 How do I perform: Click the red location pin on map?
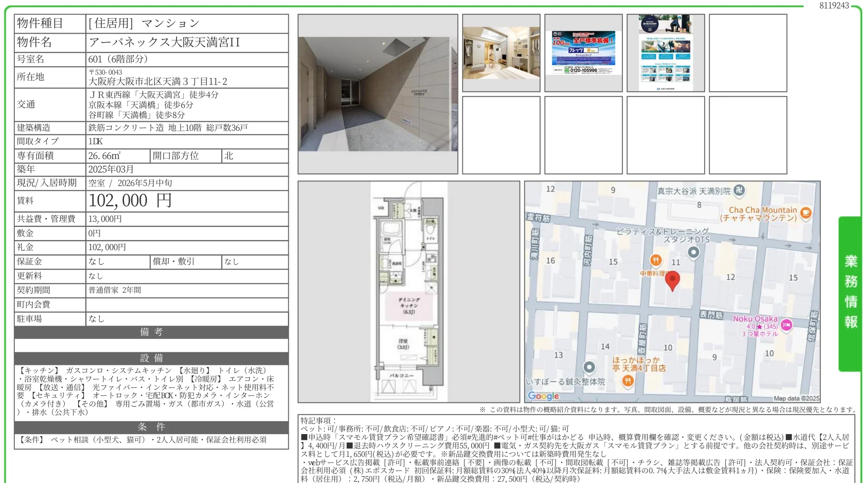672,280
